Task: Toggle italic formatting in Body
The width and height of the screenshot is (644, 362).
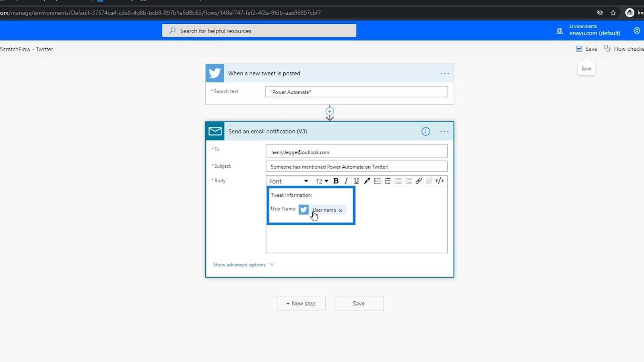Action: (x=346, y=181)
